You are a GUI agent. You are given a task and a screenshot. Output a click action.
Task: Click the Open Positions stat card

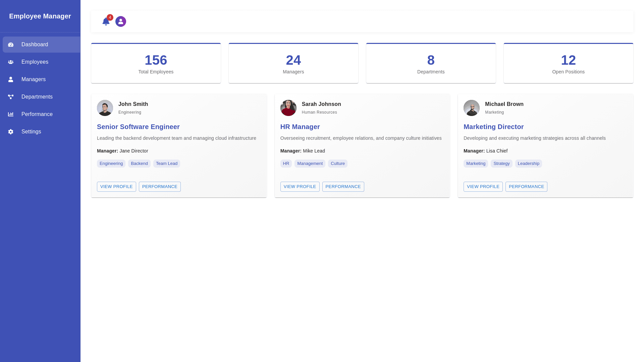click(x=568, y=63)
